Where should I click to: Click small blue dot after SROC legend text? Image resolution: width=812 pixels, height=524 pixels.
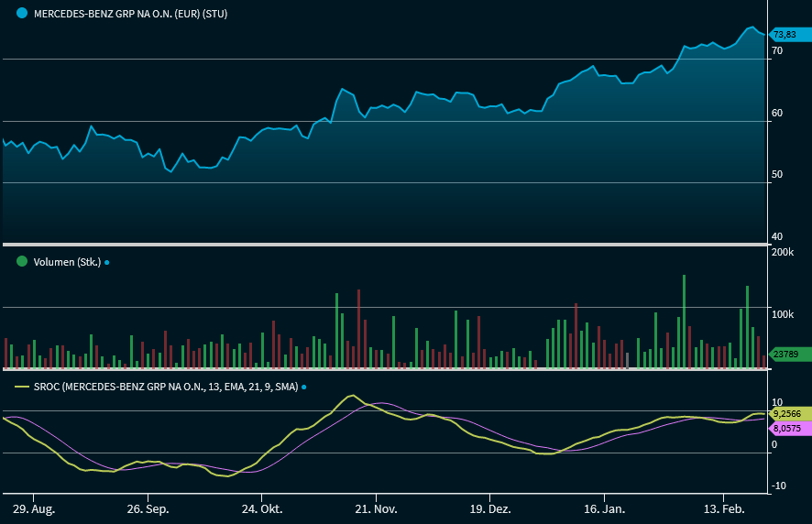[x=303, y=388]
